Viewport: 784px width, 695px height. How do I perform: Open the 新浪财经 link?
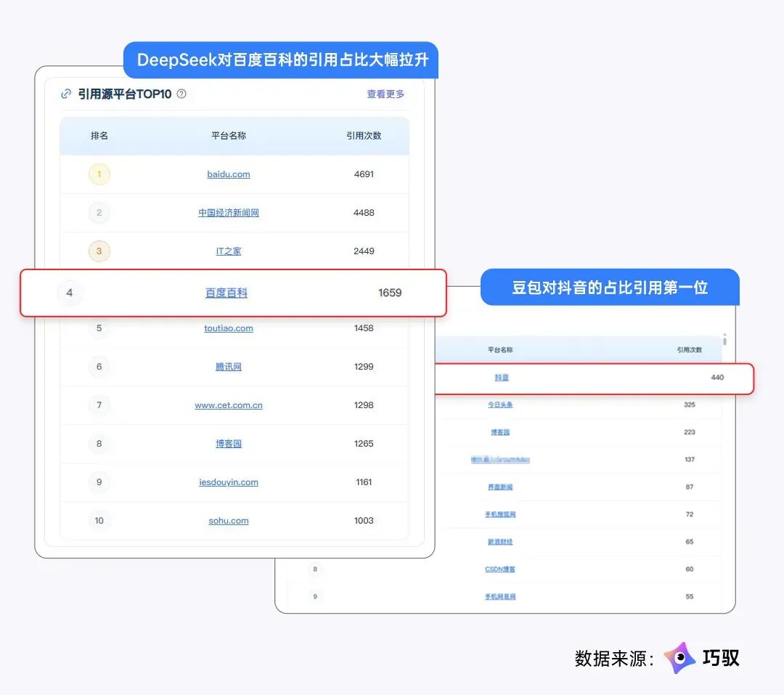pyautogui.click(x=500, y=542)
